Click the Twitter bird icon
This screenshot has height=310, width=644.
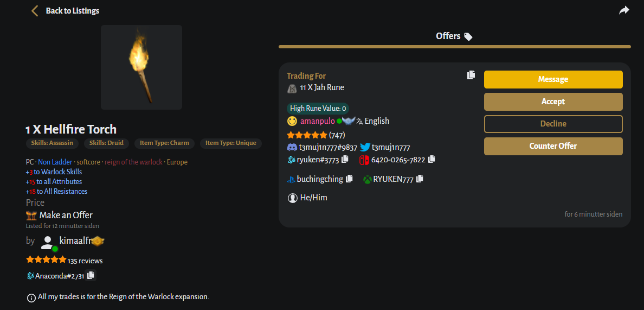tap(365, 147)
